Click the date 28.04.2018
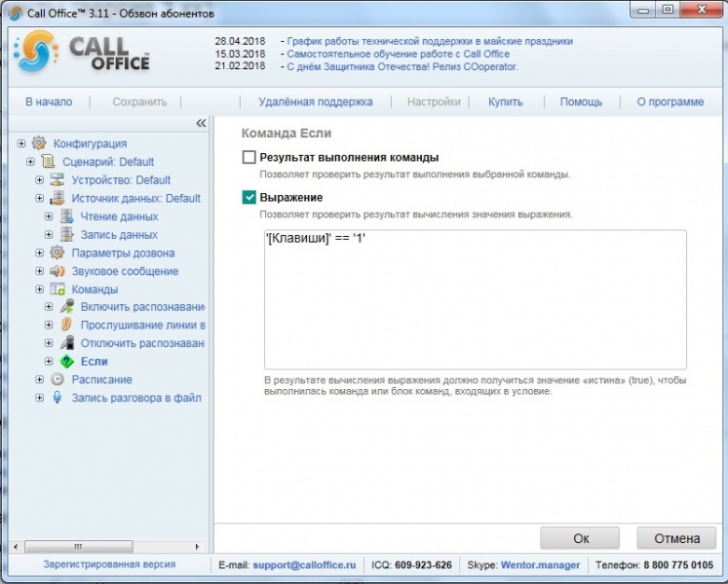 point(240,41)
